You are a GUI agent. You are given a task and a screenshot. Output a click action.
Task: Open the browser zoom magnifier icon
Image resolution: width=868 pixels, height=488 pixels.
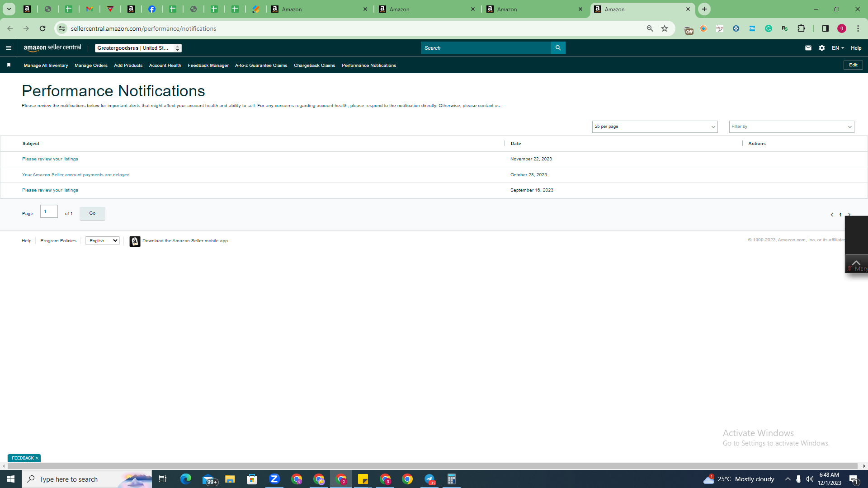point(650,28)
